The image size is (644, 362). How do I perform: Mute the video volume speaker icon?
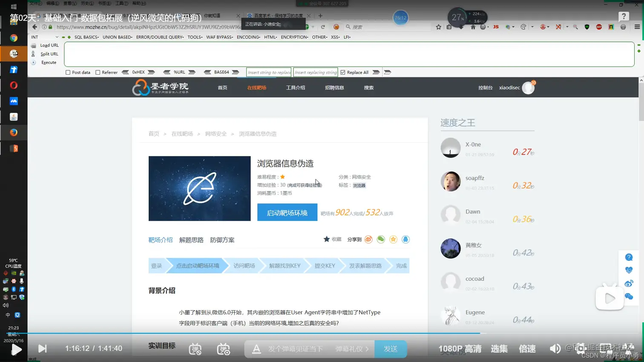click(x=555, y=349)
